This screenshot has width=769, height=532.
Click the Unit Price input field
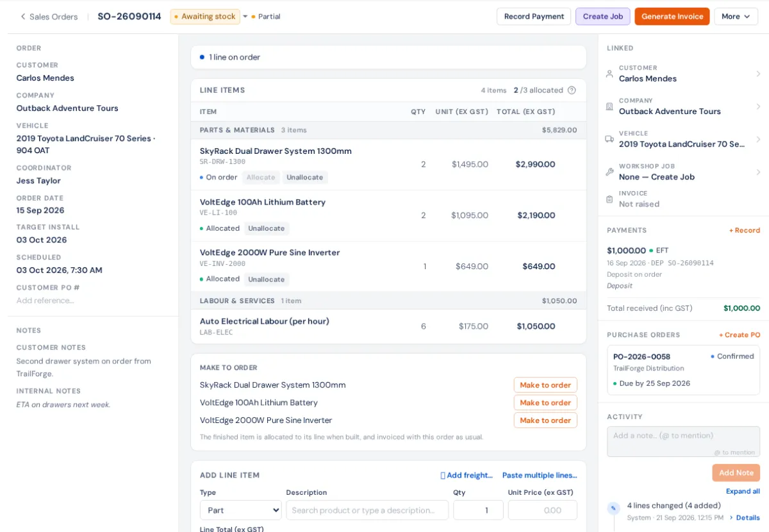coord(543,510)
